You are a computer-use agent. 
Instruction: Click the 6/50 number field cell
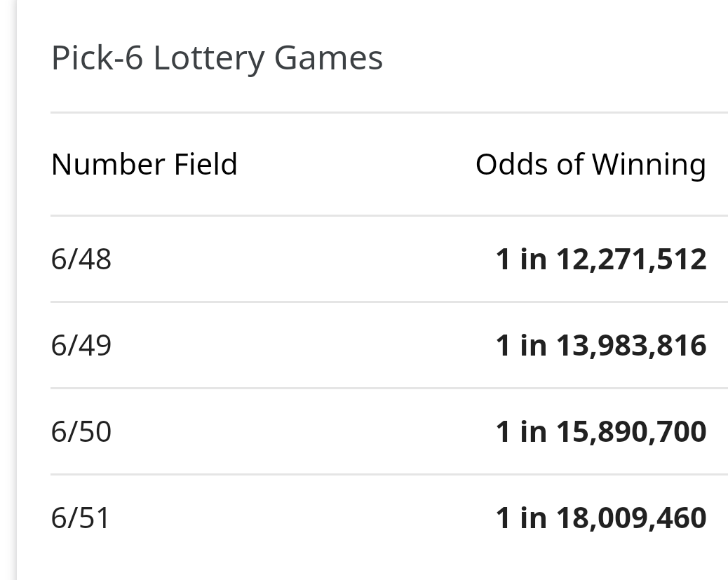point(81,432)
